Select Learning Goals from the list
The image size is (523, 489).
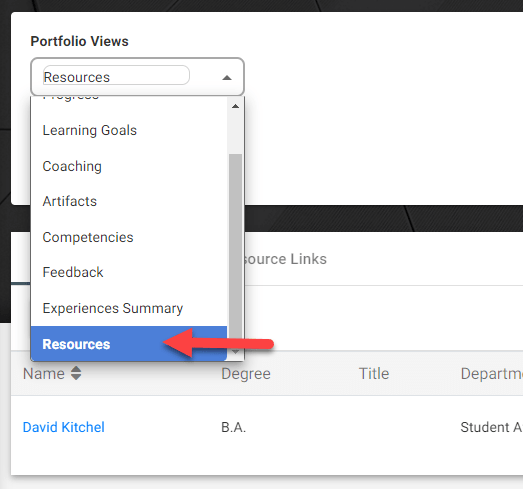(x=129, y=130)
